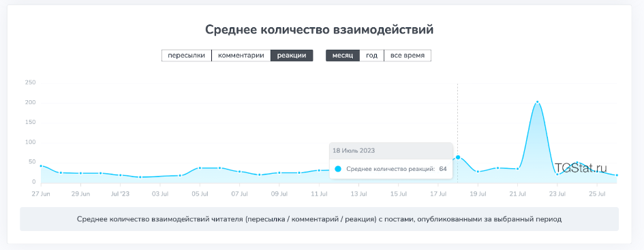Click the 18 July highlighted data point

[458, 157]
